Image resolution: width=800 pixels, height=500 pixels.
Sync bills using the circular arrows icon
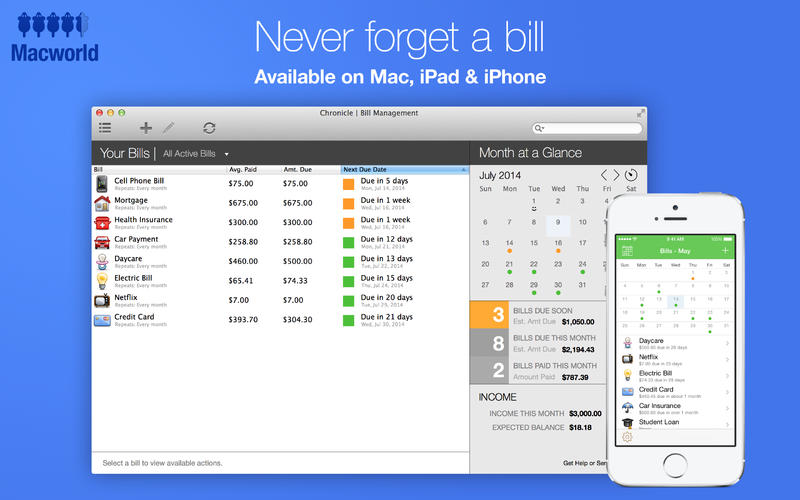point(209,128)
